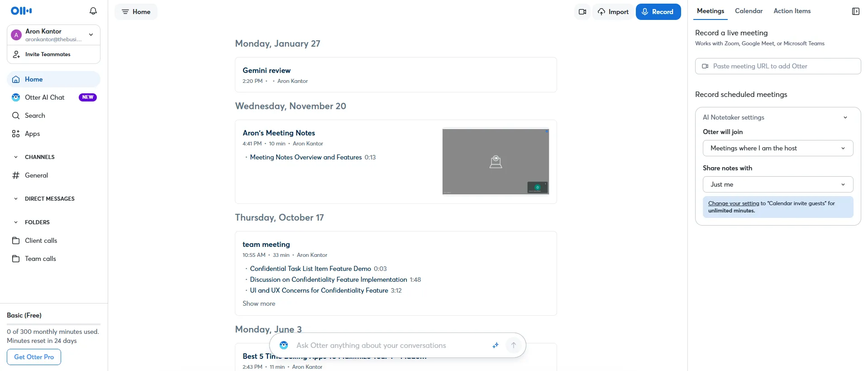Open the General channel
This screenshot has width=868, height=371.
pos(53,175)
